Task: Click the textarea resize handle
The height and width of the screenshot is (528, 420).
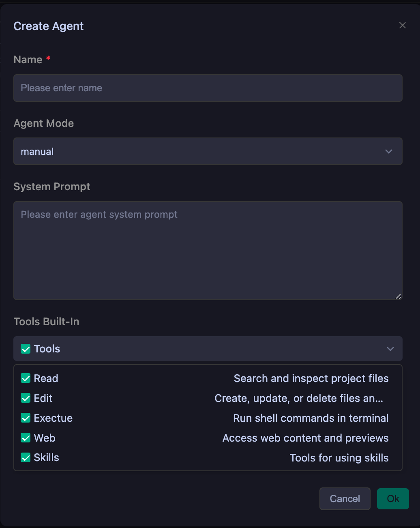Action: (x=398, y=297)
